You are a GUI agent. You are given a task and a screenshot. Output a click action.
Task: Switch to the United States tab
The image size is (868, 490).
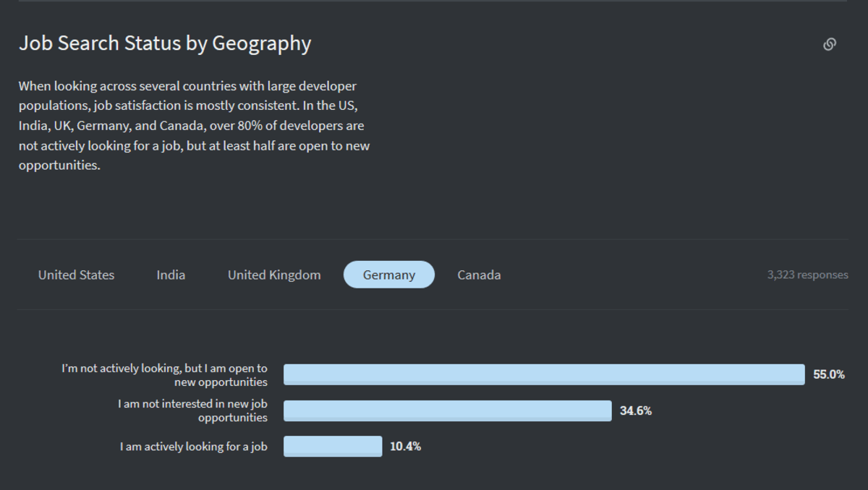(76, 275)
